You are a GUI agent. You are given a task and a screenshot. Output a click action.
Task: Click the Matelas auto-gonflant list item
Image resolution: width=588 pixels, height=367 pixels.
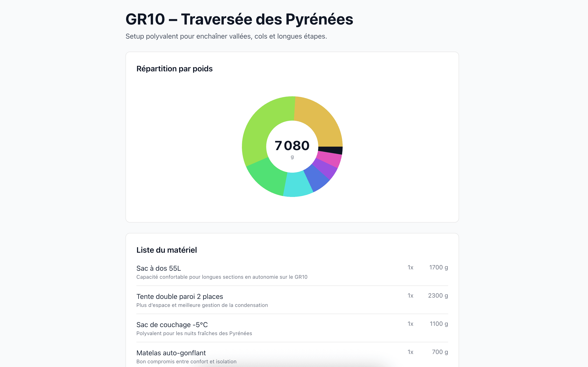(171, 353)
